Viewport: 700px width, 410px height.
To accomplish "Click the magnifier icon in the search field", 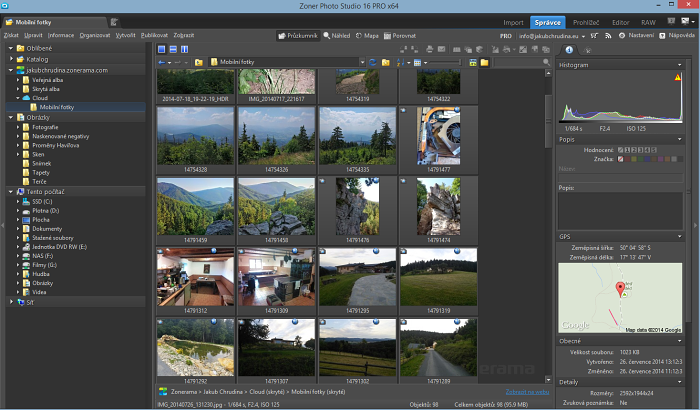I will [546, 63].
